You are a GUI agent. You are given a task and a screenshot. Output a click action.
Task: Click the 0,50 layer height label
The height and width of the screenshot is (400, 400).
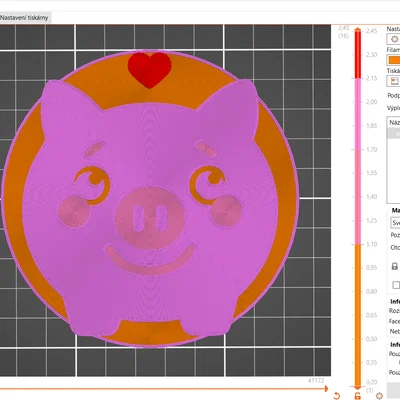tap(371, 339)
